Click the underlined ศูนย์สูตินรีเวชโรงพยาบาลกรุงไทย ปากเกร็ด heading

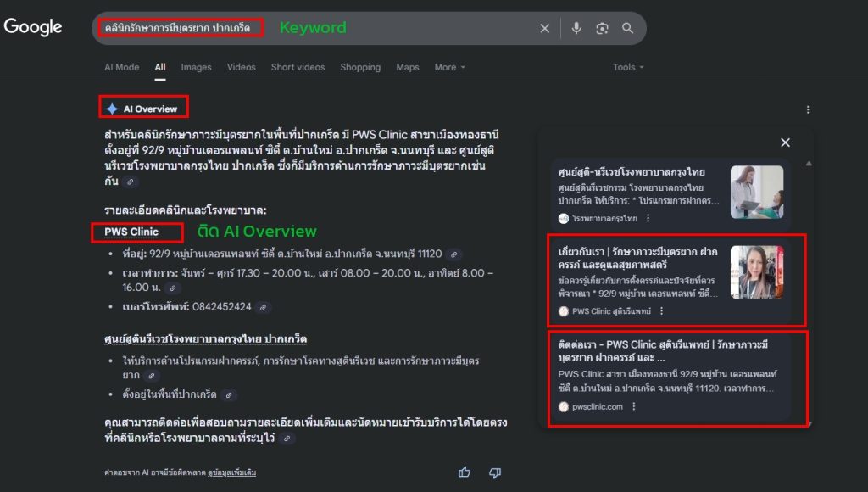coord(205,338)
